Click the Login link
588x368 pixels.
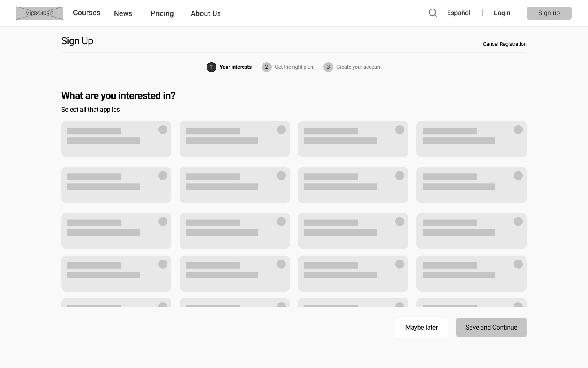(502, 13)
